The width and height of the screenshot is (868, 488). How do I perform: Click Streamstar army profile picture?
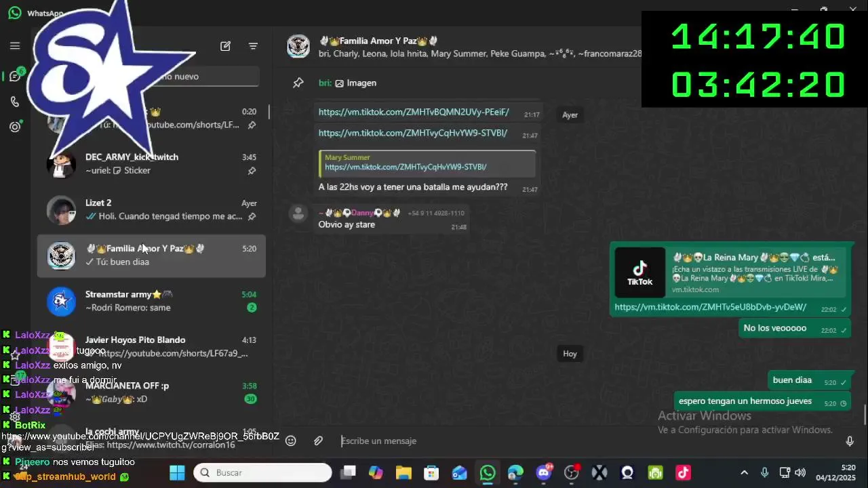(x=61, y=302)
